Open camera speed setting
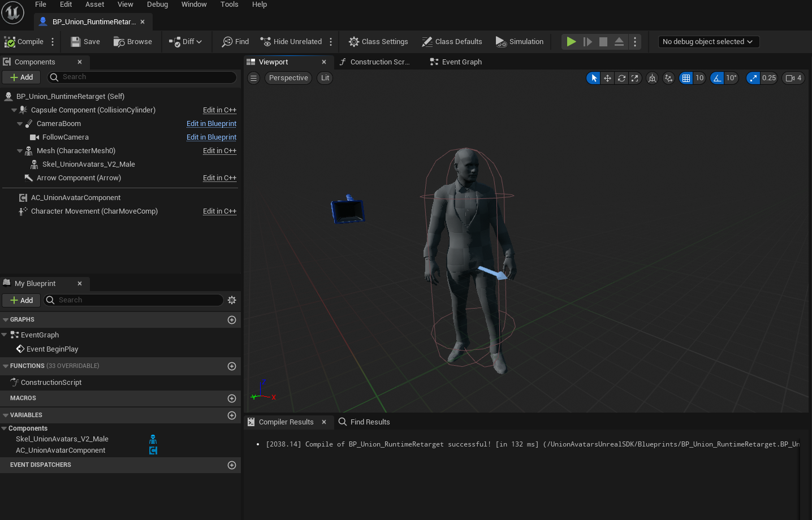The width and height of the screenshot is (812, 520). point(793,78)
